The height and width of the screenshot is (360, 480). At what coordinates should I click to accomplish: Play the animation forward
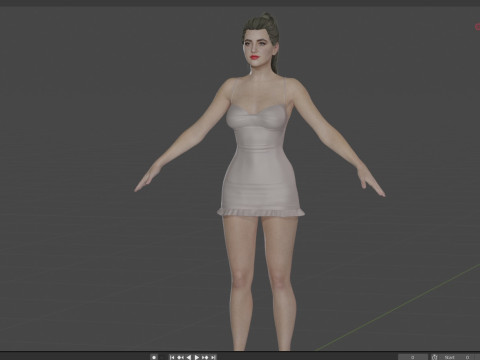197,357
